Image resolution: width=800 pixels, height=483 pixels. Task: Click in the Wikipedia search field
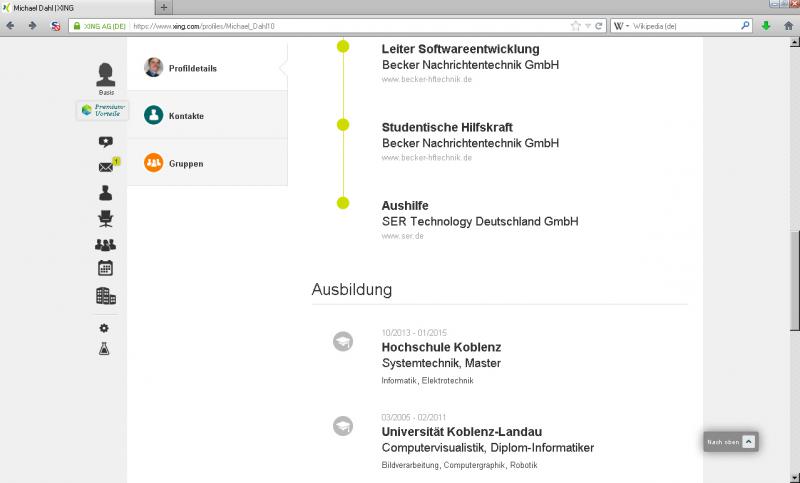point(685,26)
